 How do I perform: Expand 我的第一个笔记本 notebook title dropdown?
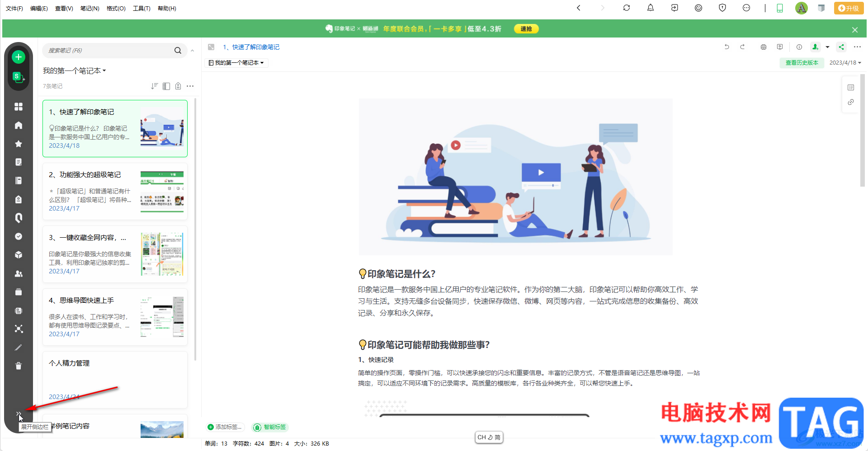click(x=74, y=71)
